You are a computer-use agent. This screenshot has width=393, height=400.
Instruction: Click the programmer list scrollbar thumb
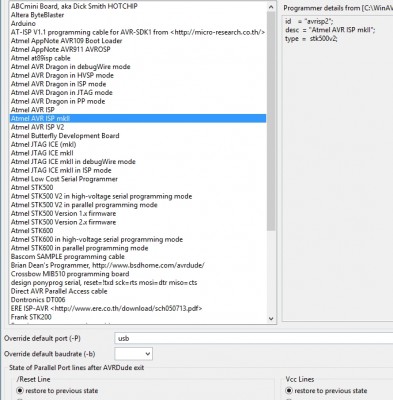point(271,120)
